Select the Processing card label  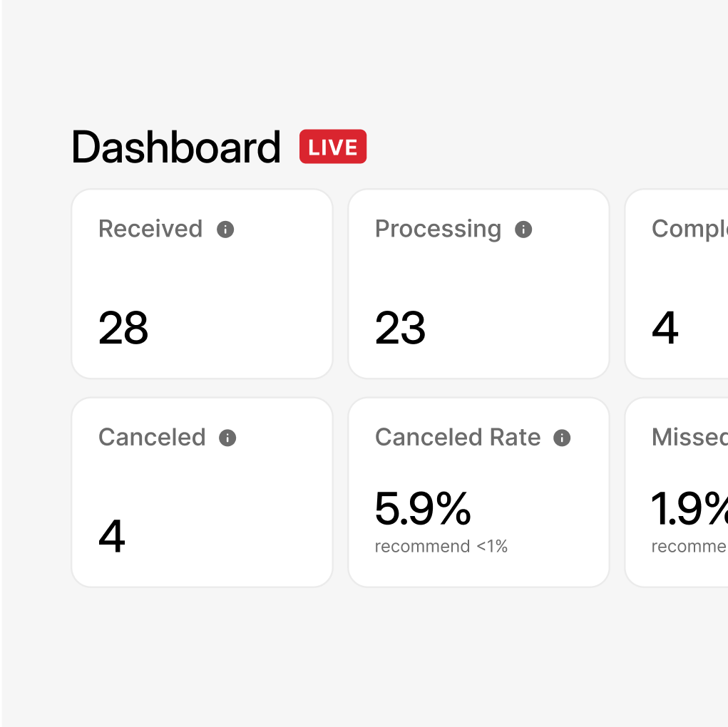click(438, 229)
